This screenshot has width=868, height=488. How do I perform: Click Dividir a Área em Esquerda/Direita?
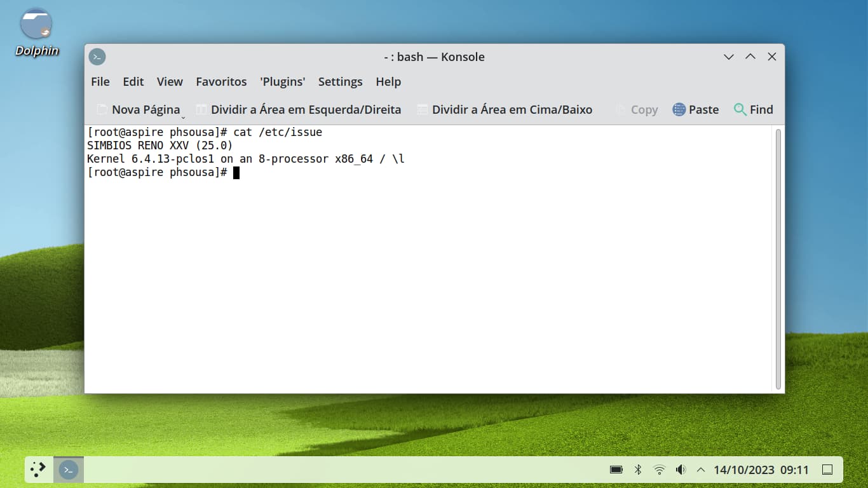pos(299,109)
